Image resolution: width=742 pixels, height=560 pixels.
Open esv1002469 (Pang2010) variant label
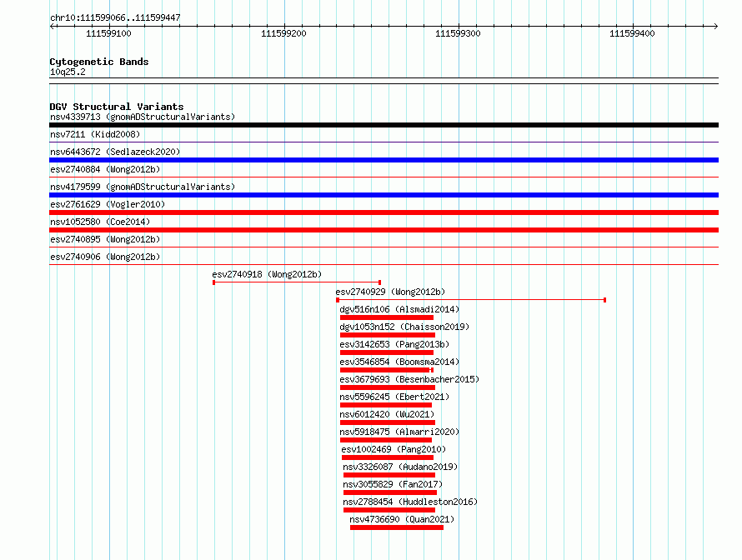click(394, 449)
